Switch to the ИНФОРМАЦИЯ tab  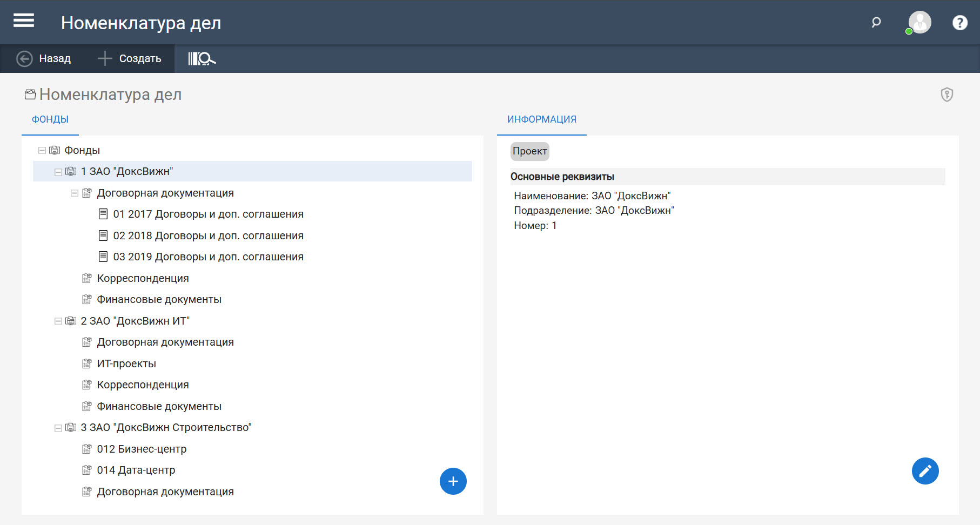pyautogui.click(x=541, y=119)
